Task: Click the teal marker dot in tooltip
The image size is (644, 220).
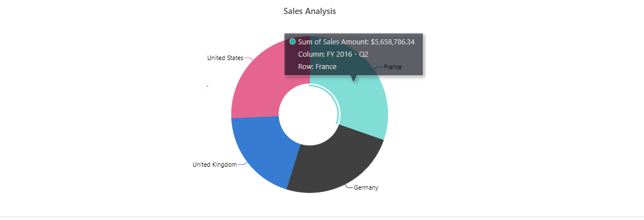Action: pos(293,42)
